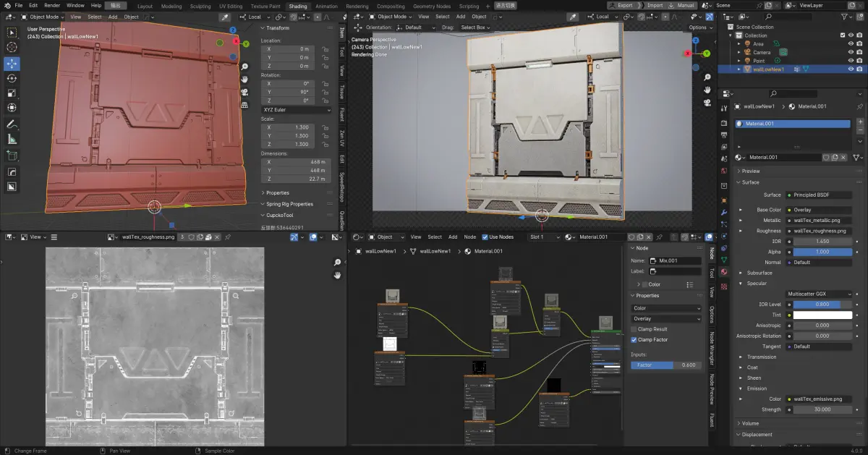Open the Render menu
Viewport: 868px width, 455px height.
click(52, 6)
